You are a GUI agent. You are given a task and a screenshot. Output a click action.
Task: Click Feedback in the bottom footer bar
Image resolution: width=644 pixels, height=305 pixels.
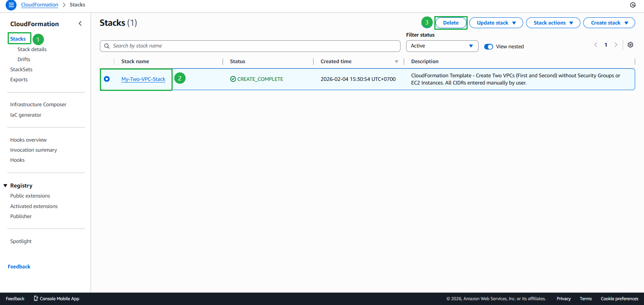(15, 299)
